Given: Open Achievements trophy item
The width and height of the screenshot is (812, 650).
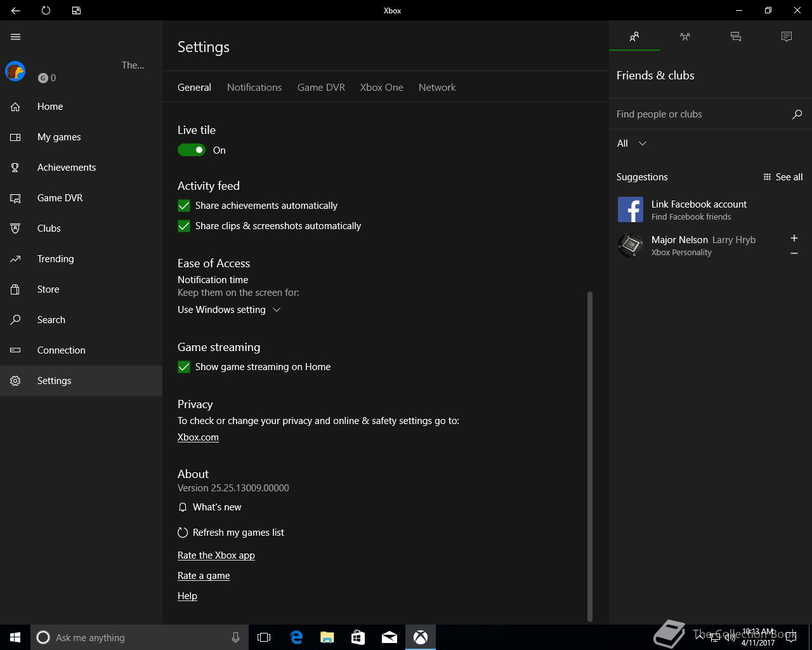Looking at the screenshot, I should 81,168.
